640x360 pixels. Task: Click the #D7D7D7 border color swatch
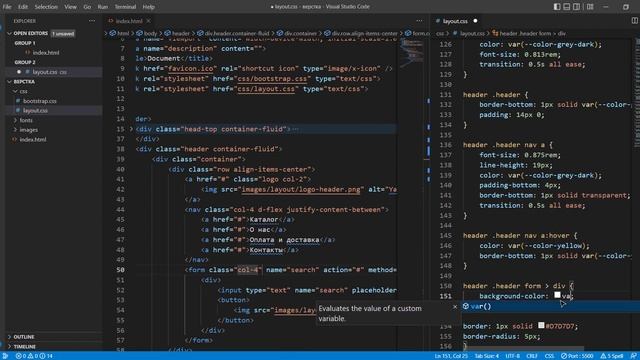pyautogui.click(x=541, y=325)
